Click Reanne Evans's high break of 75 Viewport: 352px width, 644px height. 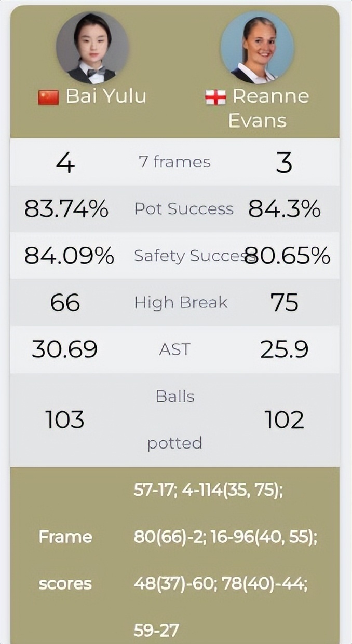(285, 302)
